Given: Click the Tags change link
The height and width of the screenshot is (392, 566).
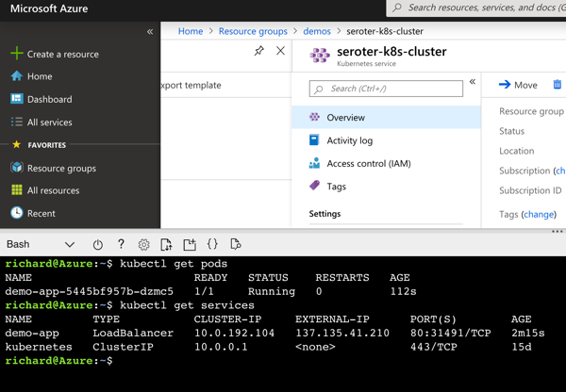Looking at the screenshot, I should coord(539,214).
